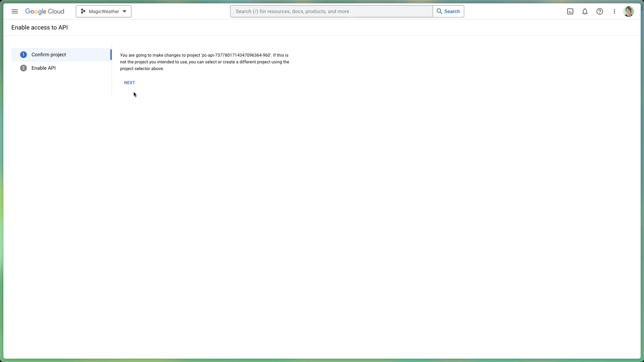This screenshot has width=644, height=362.
Task: Expand the MagicWeather project selector arrow
Action: click(x=124, y=11)
